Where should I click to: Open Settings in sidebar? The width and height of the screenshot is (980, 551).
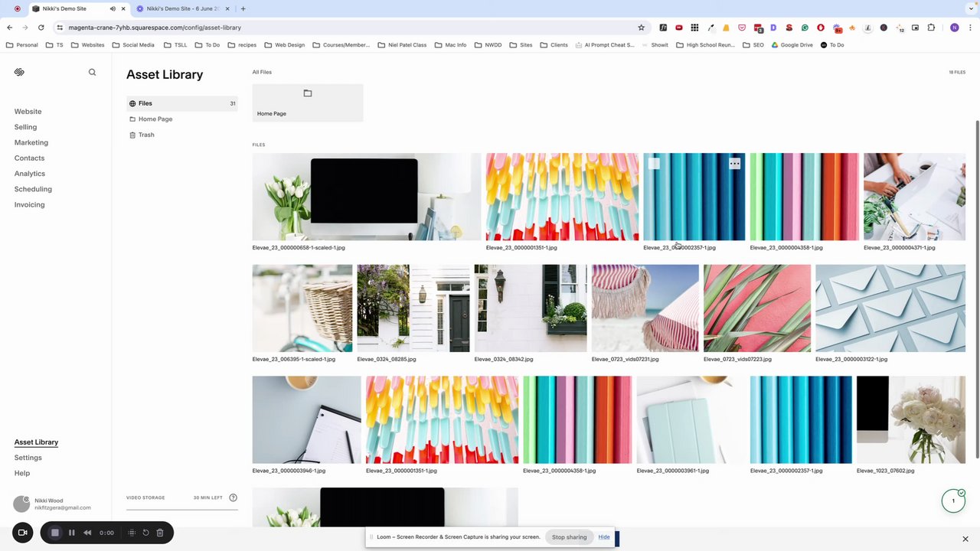pyautogui.click(x=28, y=458)
